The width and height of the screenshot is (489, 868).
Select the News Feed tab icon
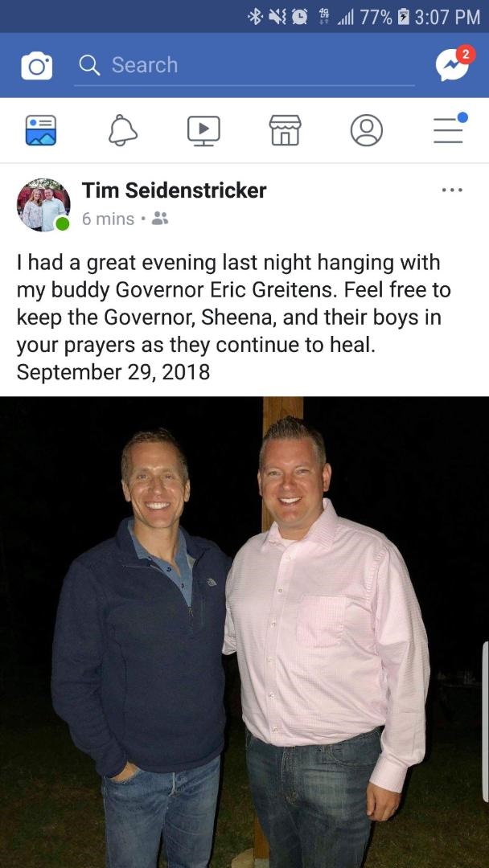(41, 130)
